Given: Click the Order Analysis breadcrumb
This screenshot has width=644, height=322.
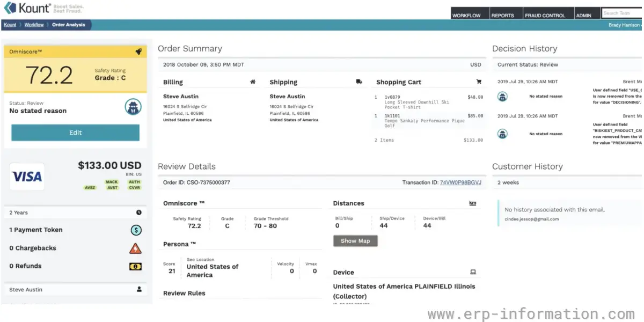Looking at the screenshot, I should tap(68, 25).
